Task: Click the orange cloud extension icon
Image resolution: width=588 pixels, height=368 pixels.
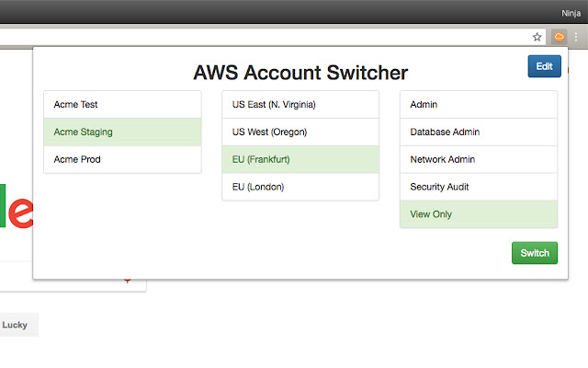Action: [x=558, y=37]
